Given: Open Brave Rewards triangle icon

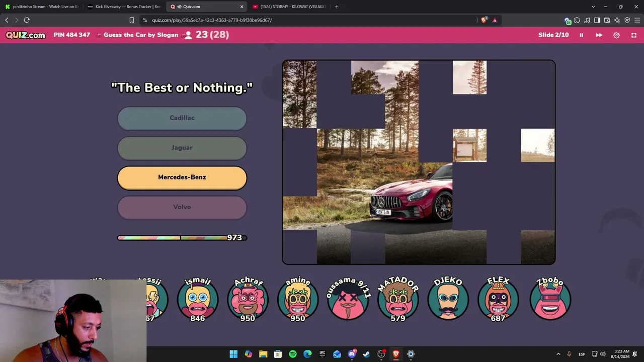Looking at the screenshot, I should 495,20.
